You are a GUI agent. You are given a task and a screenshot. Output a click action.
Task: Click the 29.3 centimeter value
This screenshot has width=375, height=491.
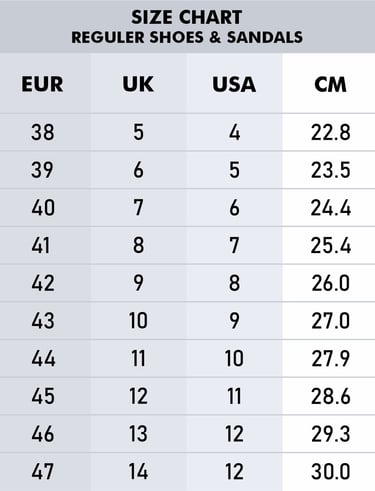(x=330, y=434)
